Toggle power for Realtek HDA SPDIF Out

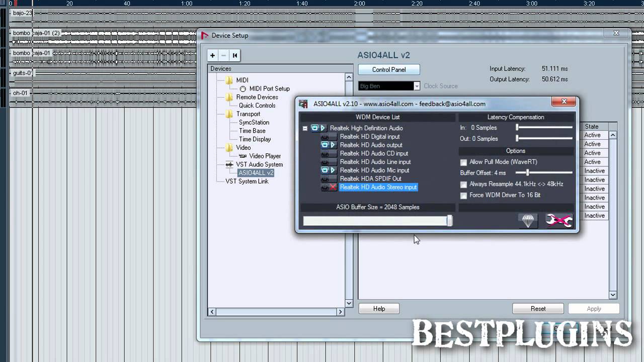click(325, 178)
